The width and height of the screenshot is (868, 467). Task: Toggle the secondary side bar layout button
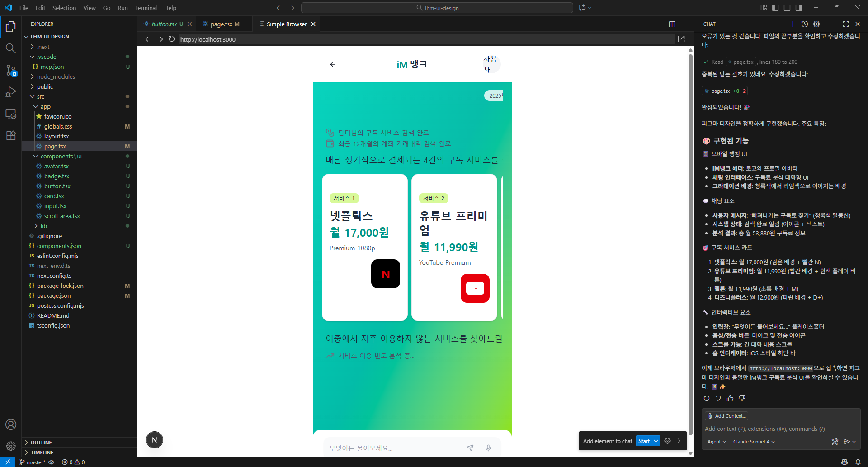pos(799,8)
